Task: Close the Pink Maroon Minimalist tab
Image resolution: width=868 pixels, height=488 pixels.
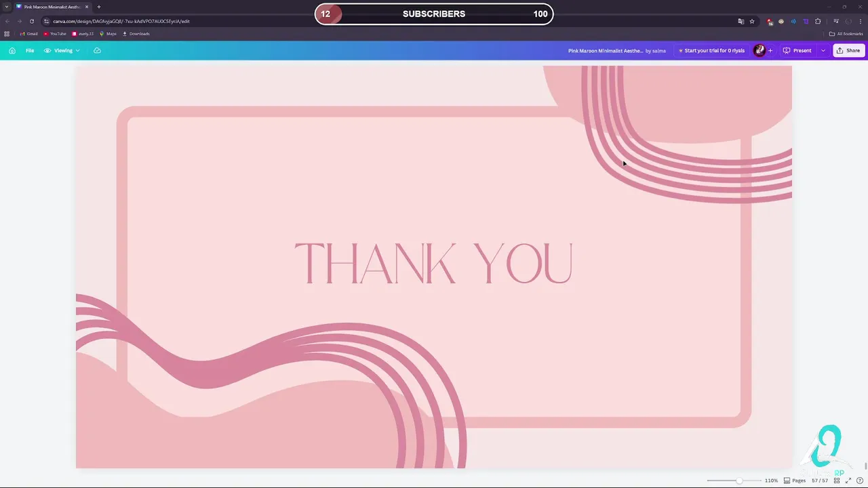Action: (x=87, y=7)
